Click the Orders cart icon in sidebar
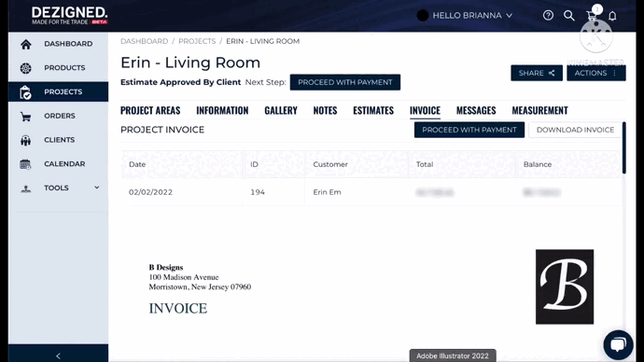644x362 pixels. pos(26,116)
